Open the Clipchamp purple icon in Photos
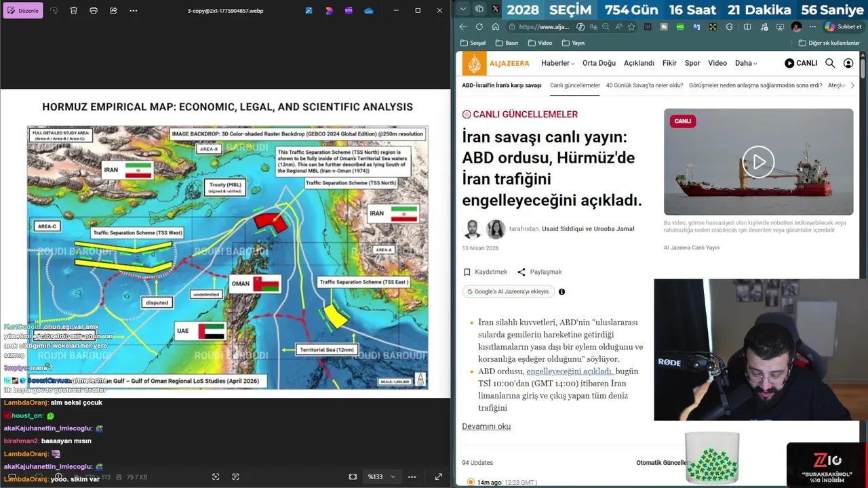868x488 pixels. pos(349,11)
